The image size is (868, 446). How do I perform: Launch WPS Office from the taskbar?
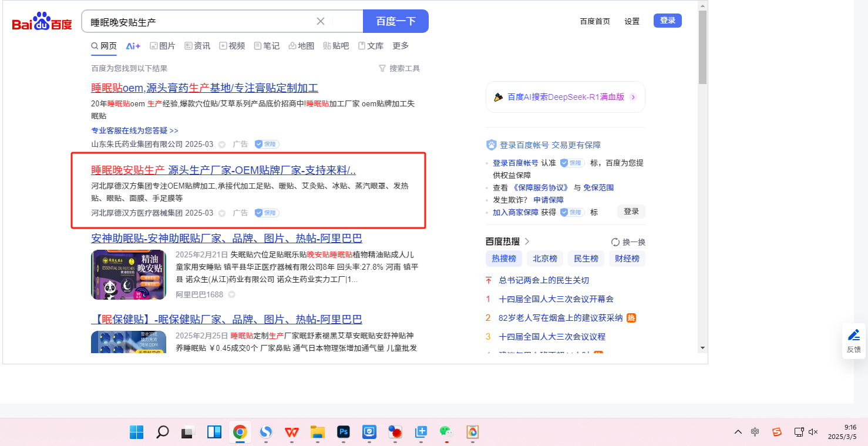coord(292,432)
